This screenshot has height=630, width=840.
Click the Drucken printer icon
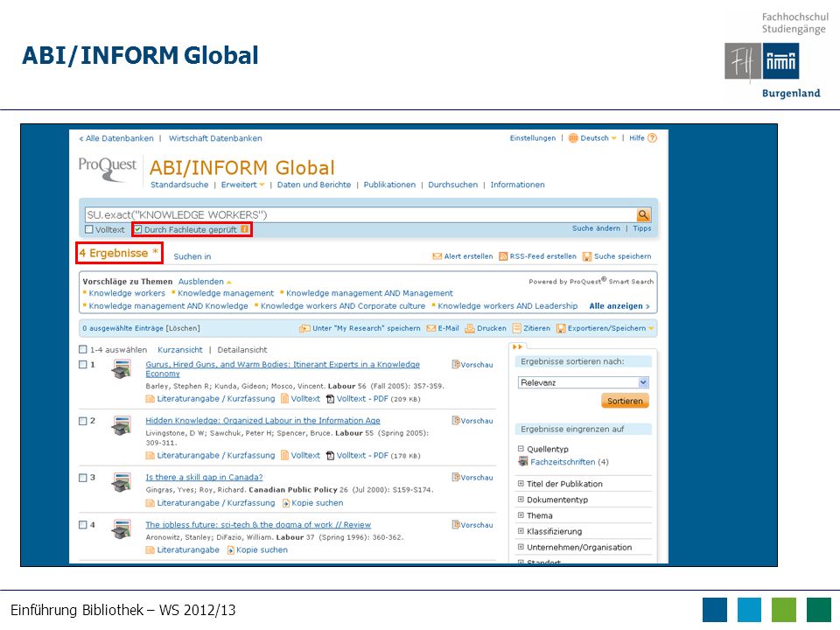click(x=470, y=328)
